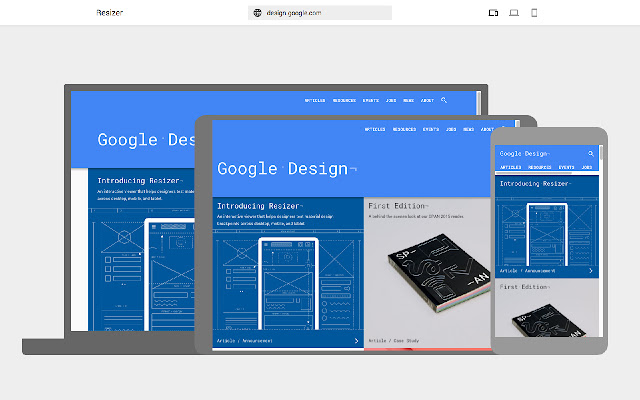The width and height of the screenshot is (640, 400).
Task: Open Jobs in laptop preview navigation
Action: 391,100
